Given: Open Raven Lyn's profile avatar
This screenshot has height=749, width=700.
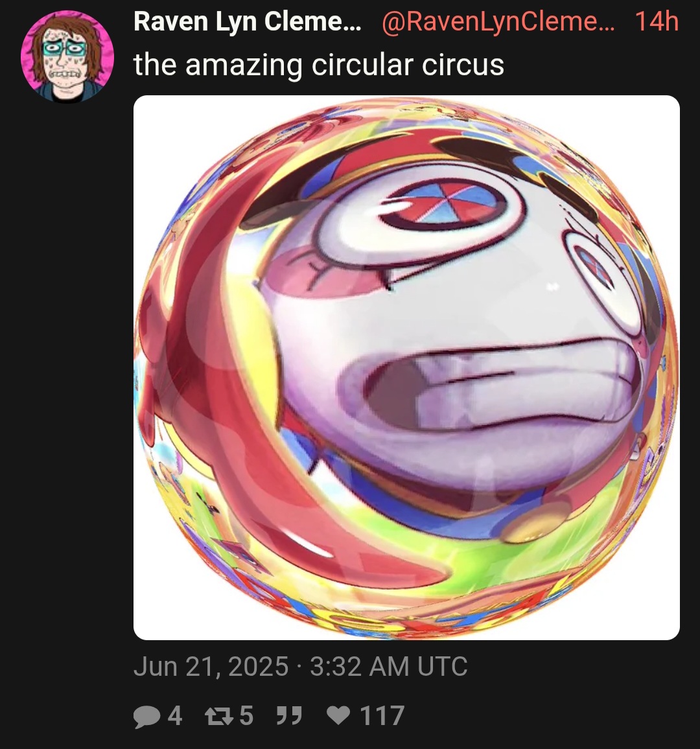Looking at the screenshot, I should pyautogui.click(x=67, y=56).
